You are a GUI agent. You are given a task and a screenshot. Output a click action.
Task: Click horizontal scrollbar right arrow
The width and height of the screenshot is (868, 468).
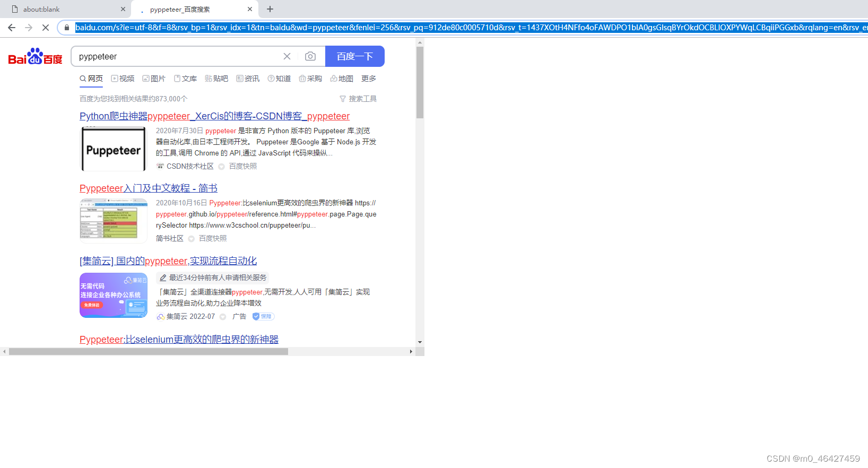coord(411,351)
